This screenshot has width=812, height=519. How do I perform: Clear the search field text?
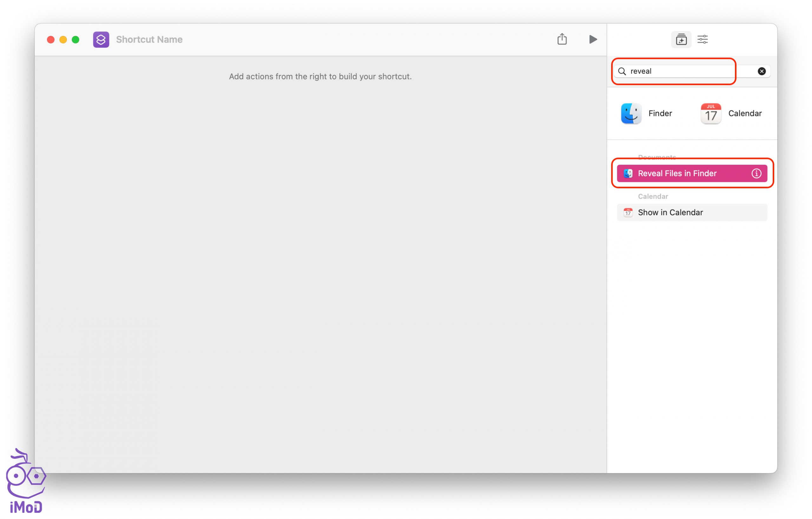(x=762, y=71)
